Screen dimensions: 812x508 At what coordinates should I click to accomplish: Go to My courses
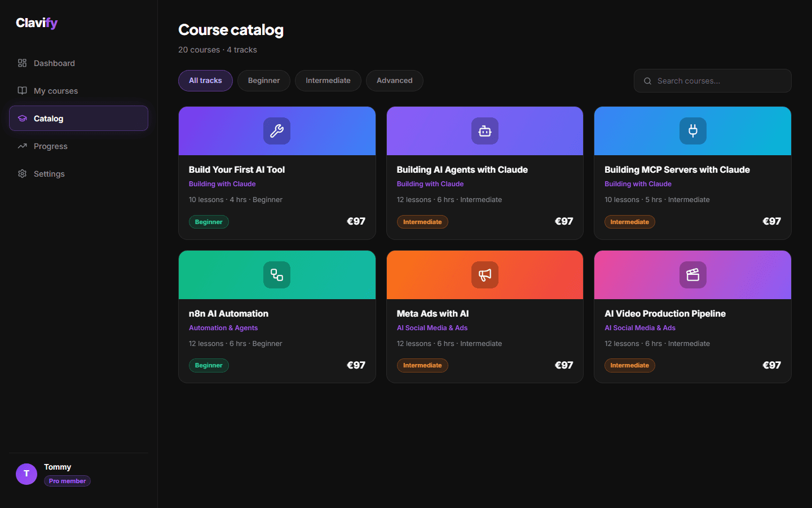pyautogui.click(x=78, y=91)
